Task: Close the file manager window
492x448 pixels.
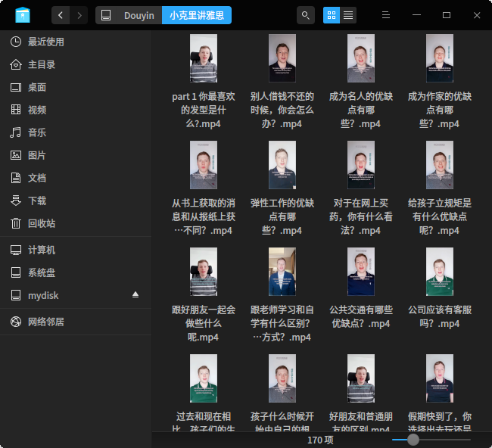Action: click(x=477, y=15)
